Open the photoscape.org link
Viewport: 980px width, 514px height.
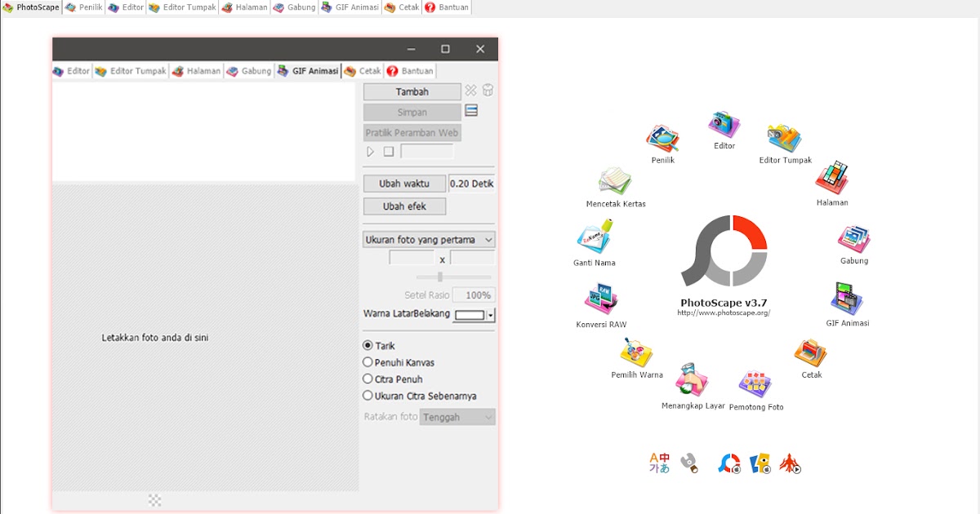pos(724,312)
